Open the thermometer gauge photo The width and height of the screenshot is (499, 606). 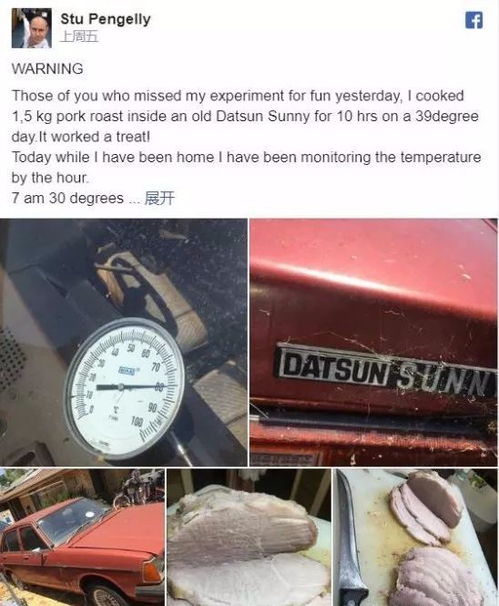tap(124, 342)
